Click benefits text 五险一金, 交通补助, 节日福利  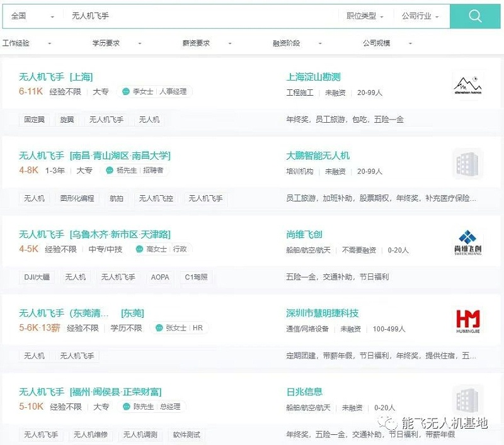(338, 277)
